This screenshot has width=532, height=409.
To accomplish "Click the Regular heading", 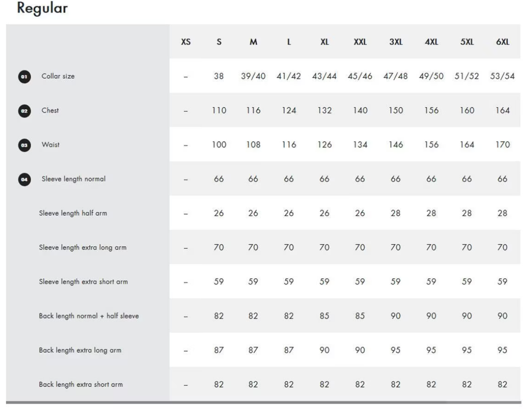I will click(x=42, y=8).
